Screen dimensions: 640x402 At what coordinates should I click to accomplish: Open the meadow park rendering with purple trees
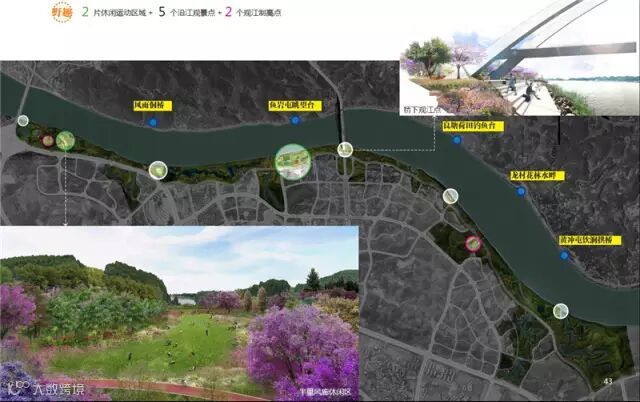point(179,313)
